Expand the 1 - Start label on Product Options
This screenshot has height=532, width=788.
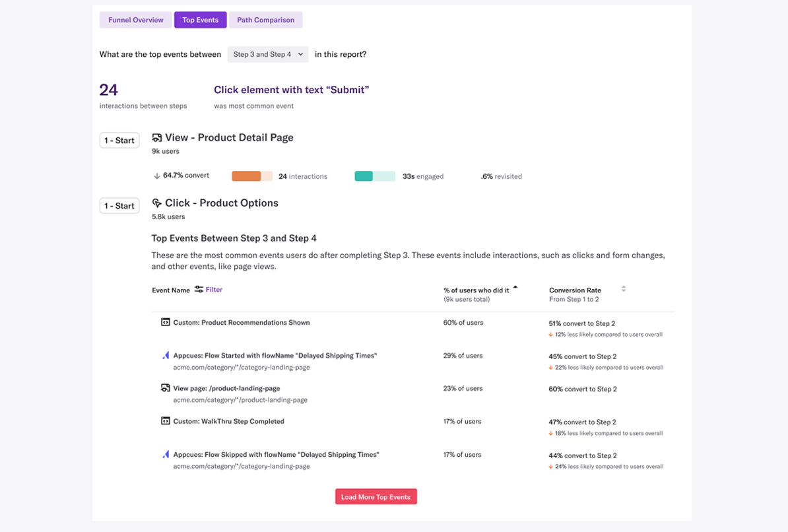tap(119, 205)
